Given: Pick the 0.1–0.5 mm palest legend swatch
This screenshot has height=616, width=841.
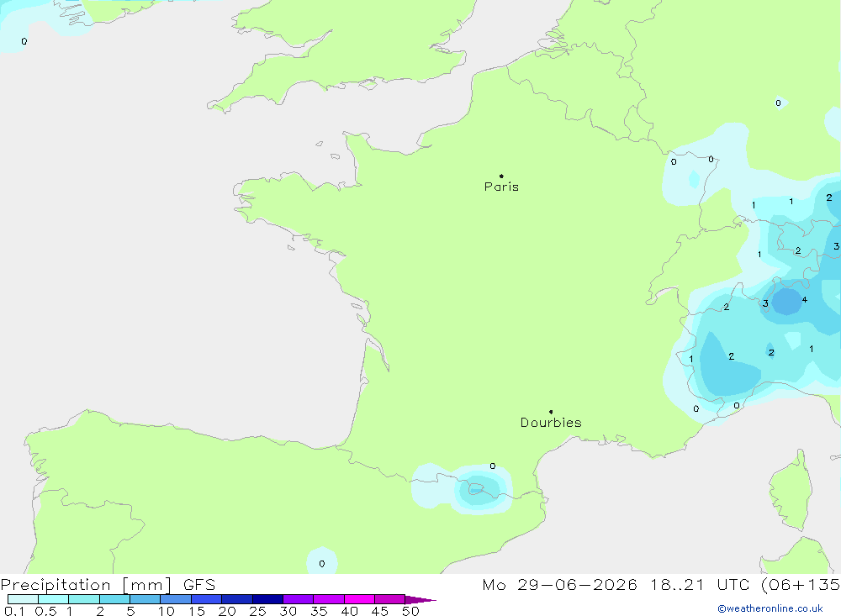Looking at the screenshot, I should 23,599.
